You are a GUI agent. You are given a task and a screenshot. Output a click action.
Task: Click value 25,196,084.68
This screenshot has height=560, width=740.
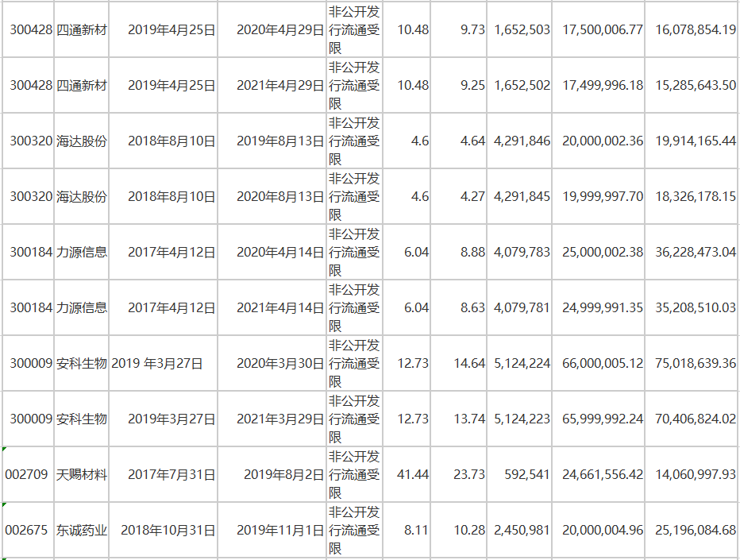click(x=692, y=530)
